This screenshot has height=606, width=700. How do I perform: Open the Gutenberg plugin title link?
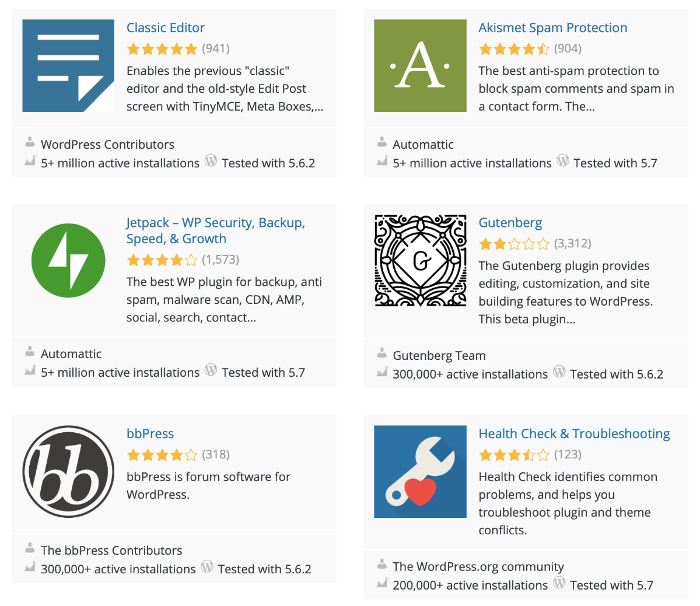point(510,223)
